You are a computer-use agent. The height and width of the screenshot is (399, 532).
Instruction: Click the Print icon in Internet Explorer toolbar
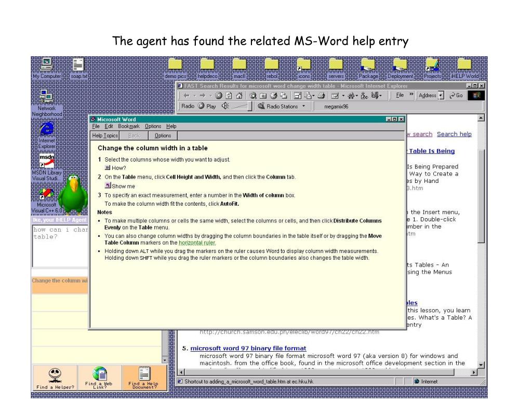321,96
